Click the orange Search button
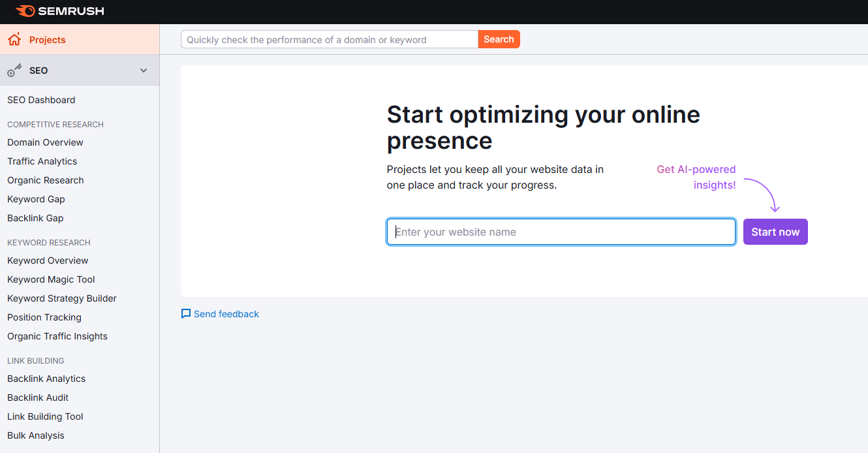 click(x=499, y=39)
